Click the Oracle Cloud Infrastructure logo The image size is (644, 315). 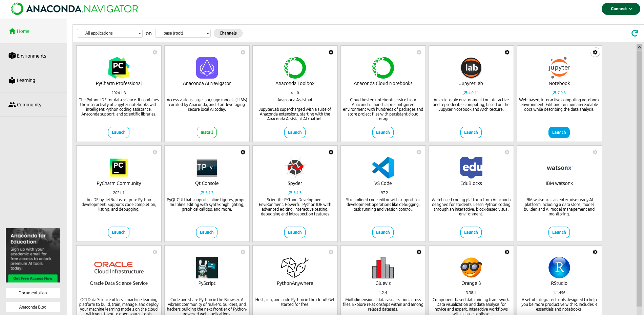pyautogui.click(x=119, y=268)
